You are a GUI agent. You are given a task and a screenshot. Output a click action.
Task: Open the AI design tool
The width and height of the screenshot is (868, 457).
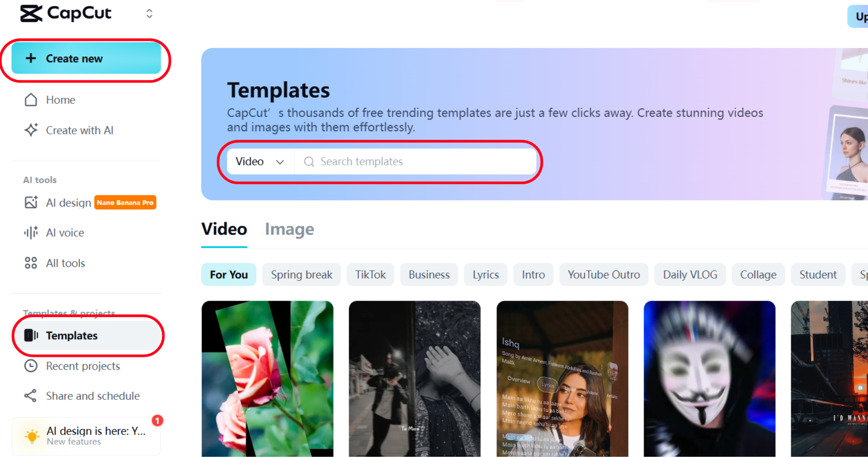66,202
